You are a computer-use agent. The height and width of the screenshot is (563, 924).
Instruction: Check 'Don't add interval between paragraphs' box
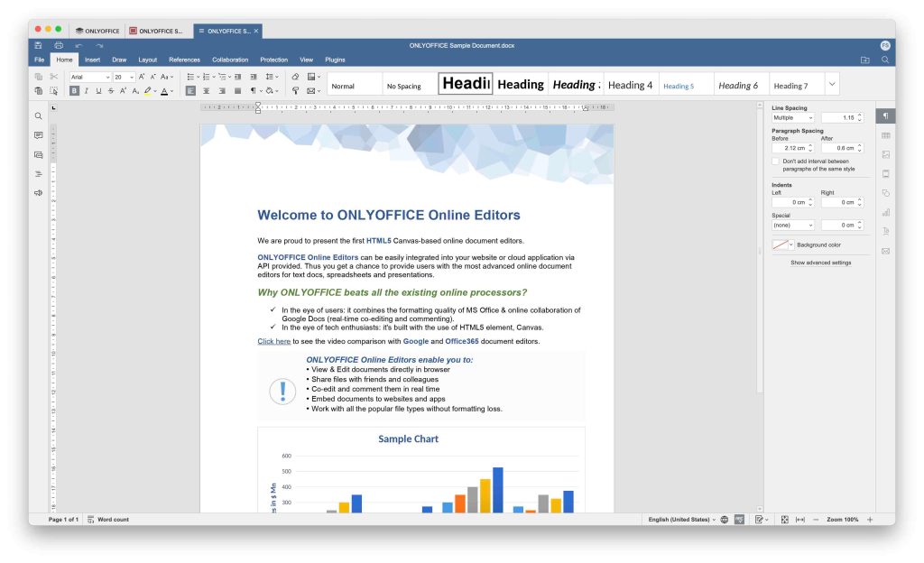tap(775, 162)
